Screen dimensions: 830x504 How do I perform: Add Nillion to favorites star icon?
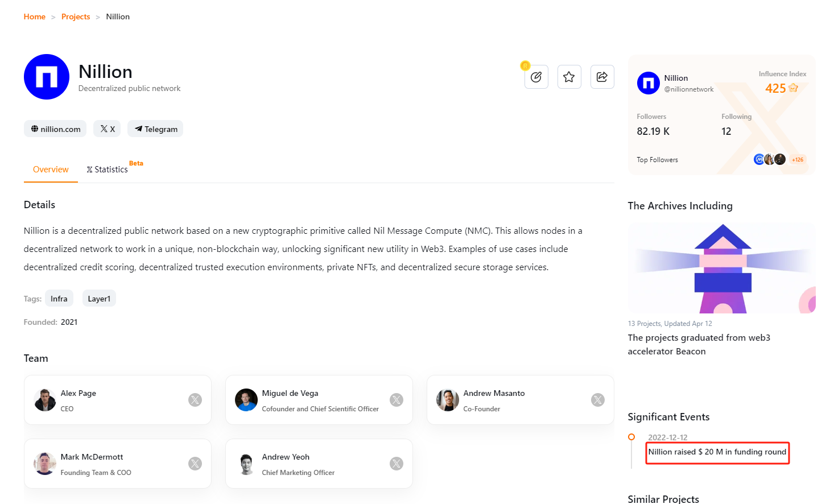click(x=569, y=77)
